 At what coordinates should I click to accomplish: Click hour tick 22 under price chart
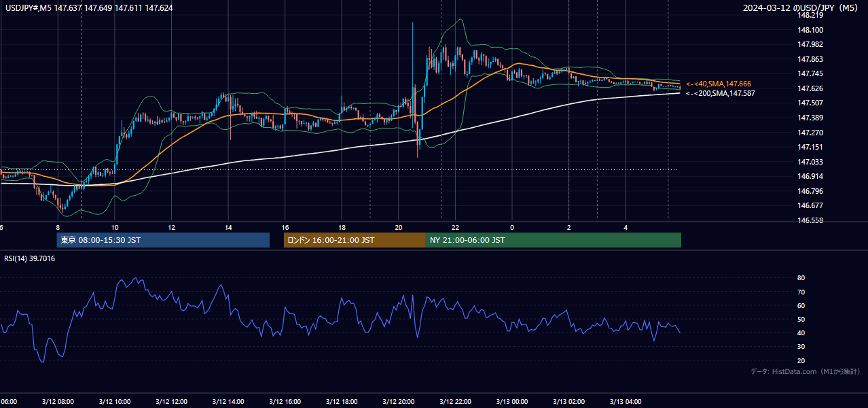click(x=456, y=228)
